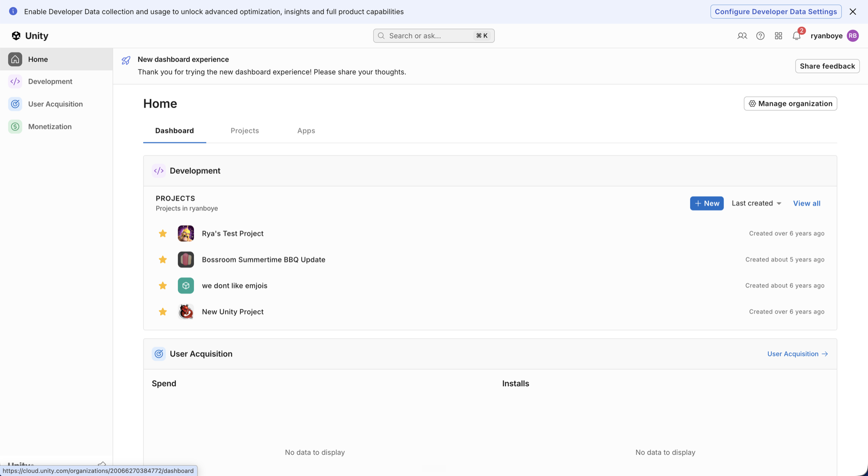The width and height of the screenshot is (868, 476).
Task: Open the organization members icon in header
Action: pyautogui.click(x=742, y=36)
